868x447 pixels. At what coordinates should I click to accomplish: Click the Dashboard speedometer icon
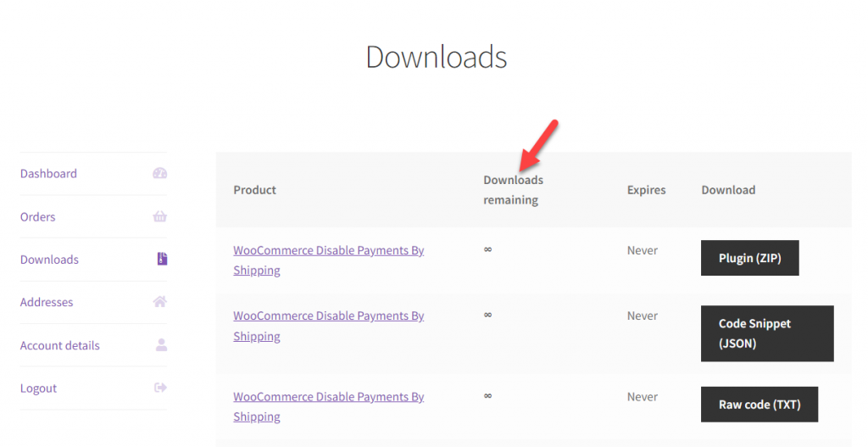point(160,173)
